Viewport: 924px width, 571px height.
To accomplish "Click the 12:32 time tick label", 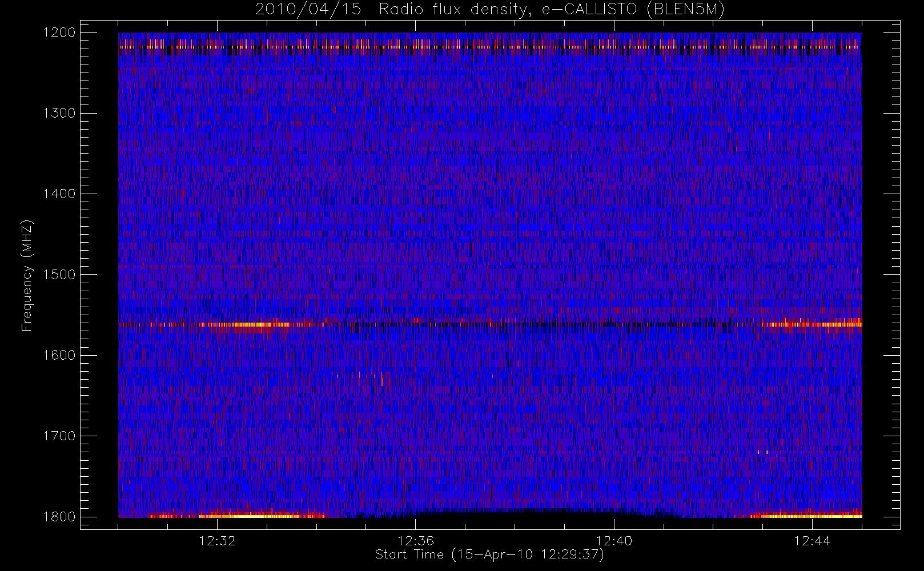I will [217, 541].
